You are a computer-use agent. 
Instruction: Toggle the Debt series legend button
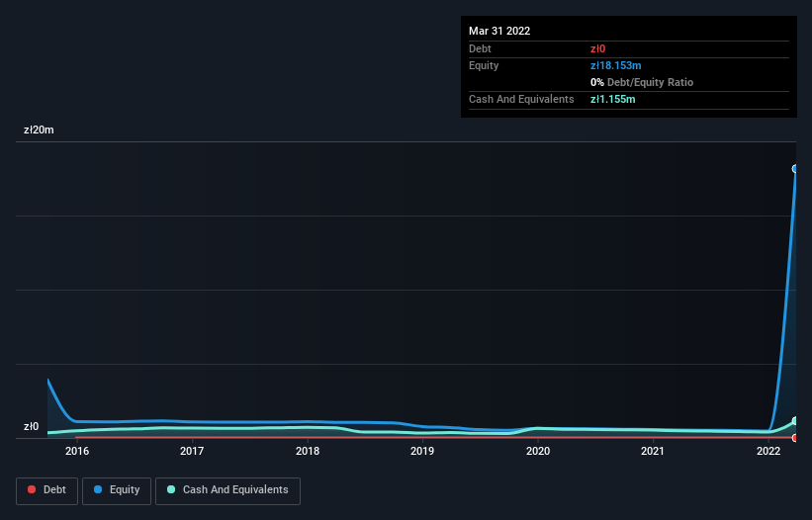(x=47, y=490)
